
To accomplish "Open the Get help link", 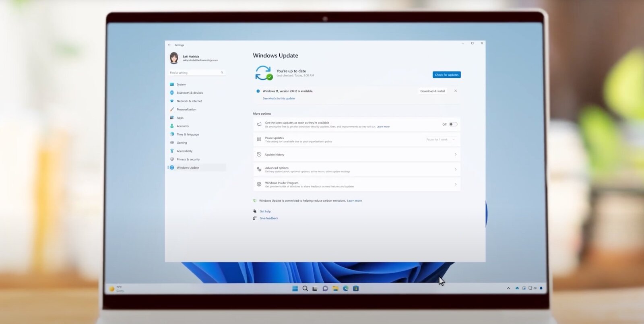I will [x=265, y=211].
